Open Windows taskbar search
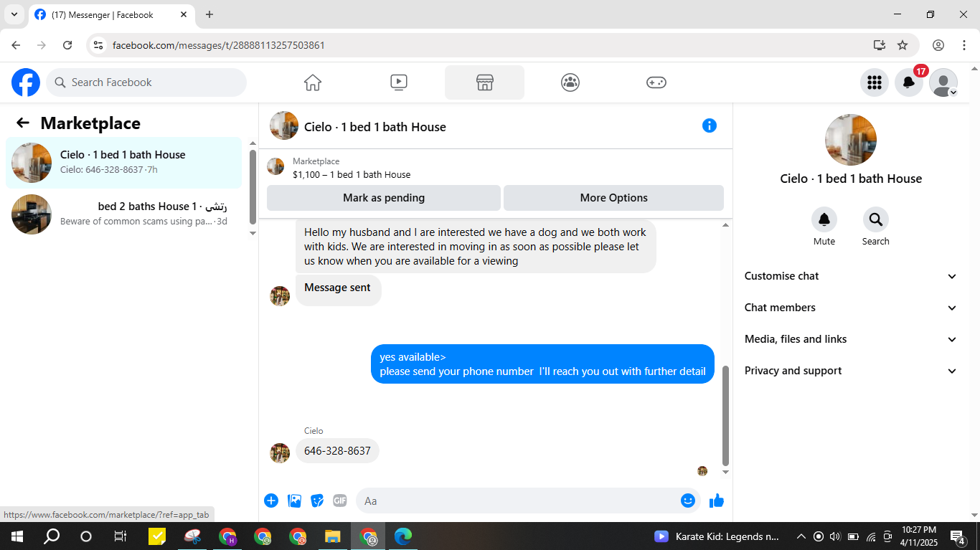980x550 pixels. tap(52, 536)
